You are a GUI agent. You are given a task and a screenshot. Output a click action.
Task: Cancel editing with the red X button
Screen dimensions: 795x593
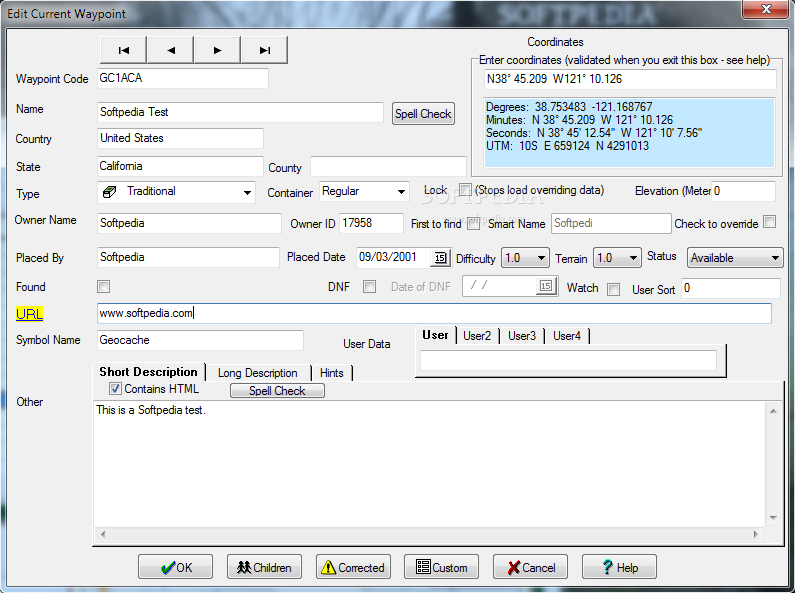530,567
